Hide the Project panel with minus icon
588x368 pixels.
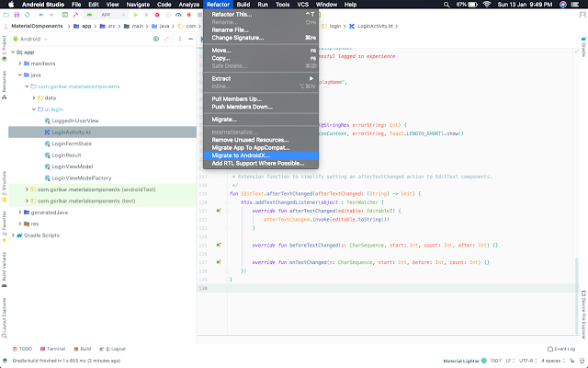190,39
